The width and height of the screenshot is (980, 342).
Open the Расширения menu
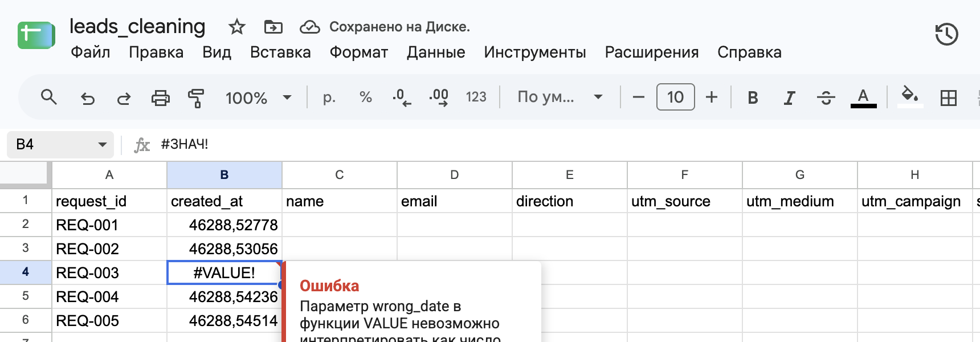tap(652, 52)
